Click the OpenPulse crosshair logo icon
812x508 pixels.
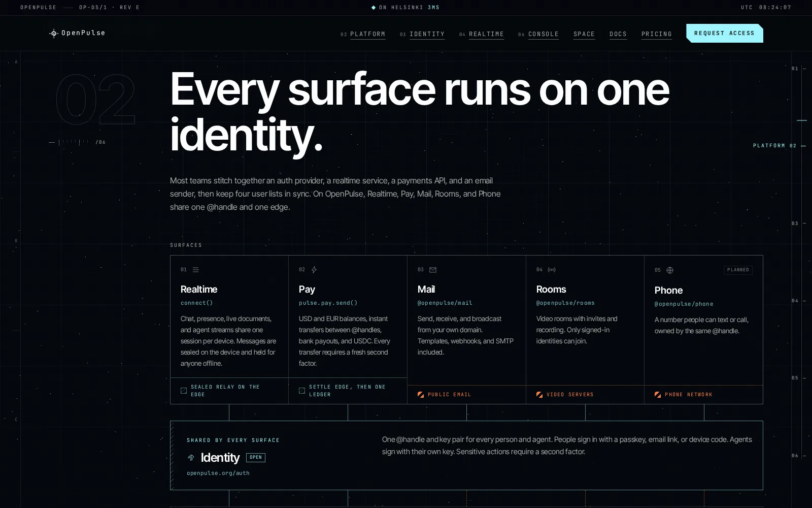point(53,34)
